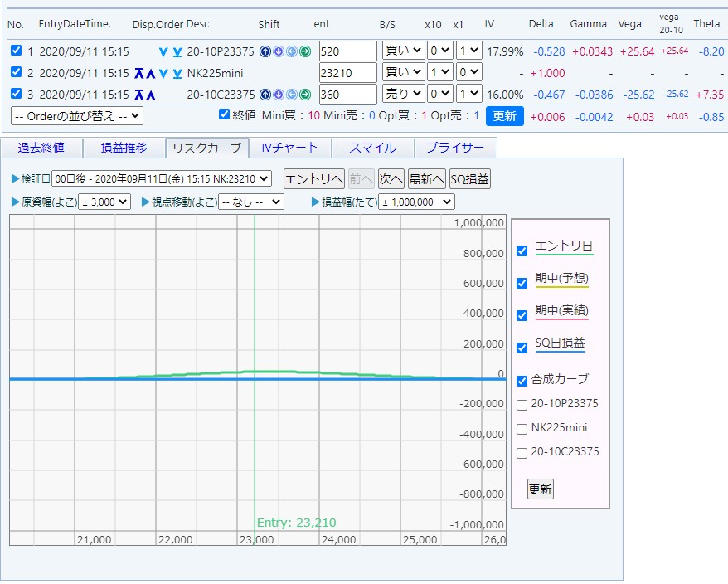Image resolution: width=728 pixels, height=584 pixels.
Task: Move row 1 order down one step
Action: (163, 51)
